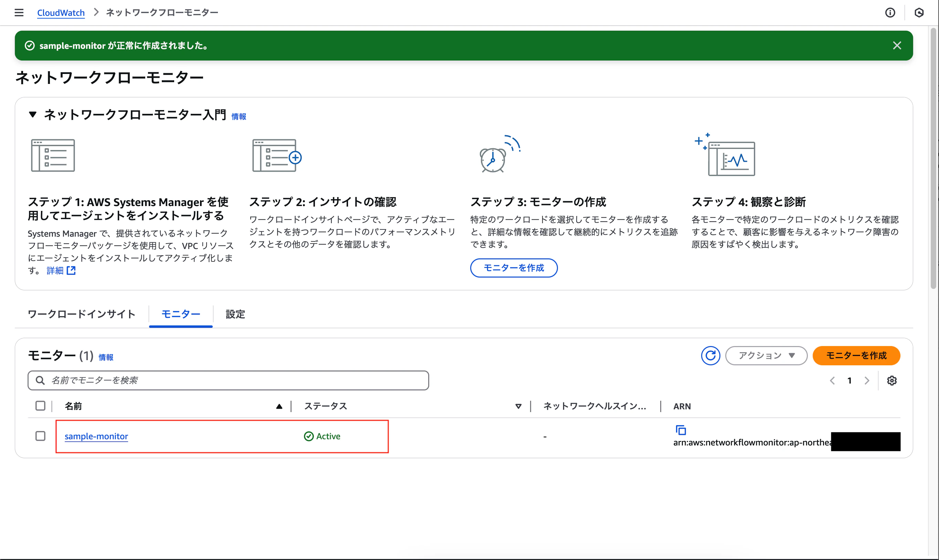Click the ステップ 2: インサイトの確認 heading
939x560 pixels.
[323, 202]
